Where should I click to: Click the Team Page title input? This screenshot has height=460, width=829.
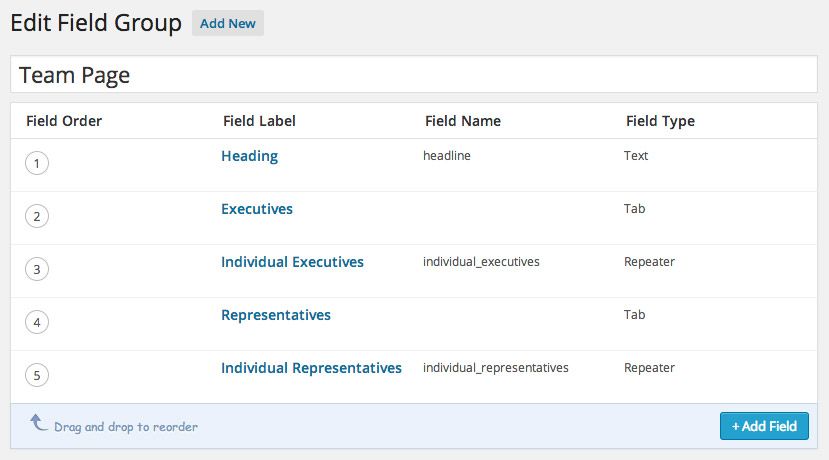(414, 75)
